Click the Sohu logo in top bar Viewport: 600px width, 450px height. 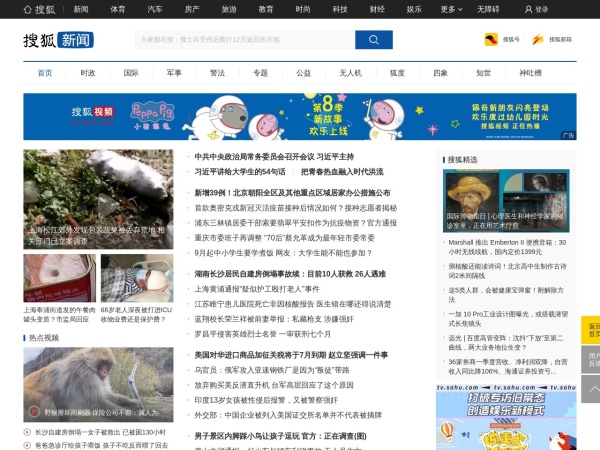click(39, 9)
